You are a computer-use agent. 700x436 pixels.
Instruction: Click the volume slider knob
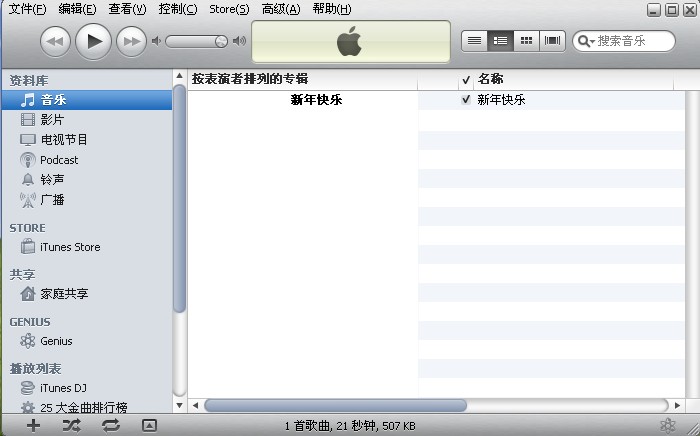(221, 42)
